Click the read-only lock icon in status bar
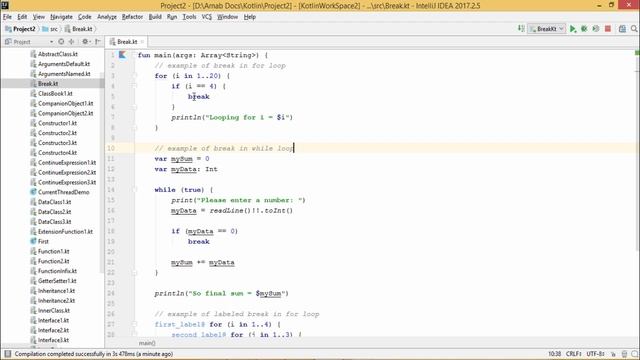This screenshot has width=640, height=360. coord(613,354)
